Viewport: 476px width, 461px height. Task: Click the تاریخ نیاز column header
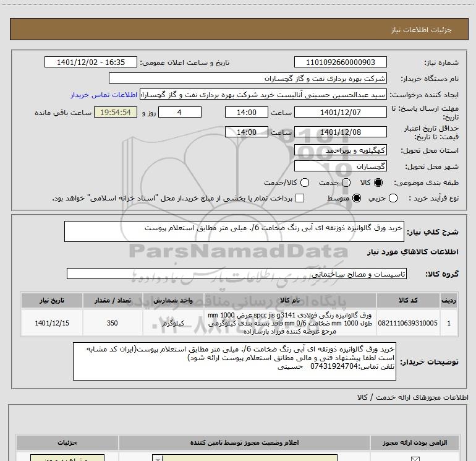click(51, 301)
